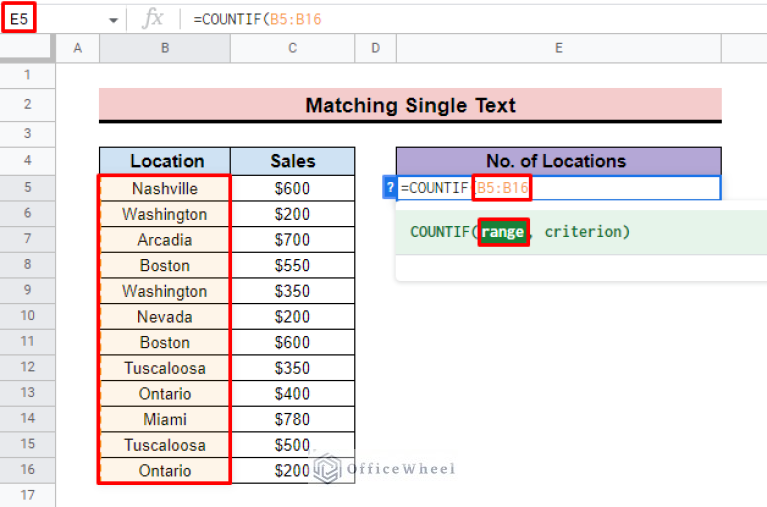
Task: Click the Location header cell
Action: tap(166, 161)
